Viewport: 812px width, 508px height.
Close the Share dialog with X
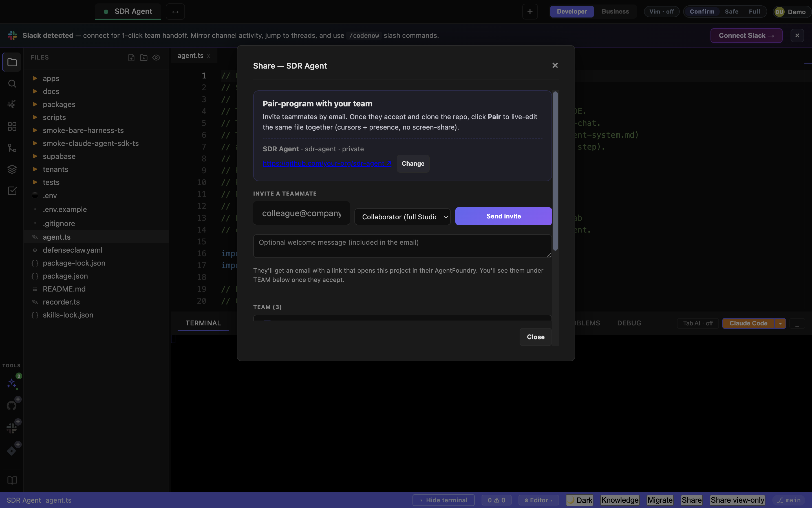click(555, 65)
